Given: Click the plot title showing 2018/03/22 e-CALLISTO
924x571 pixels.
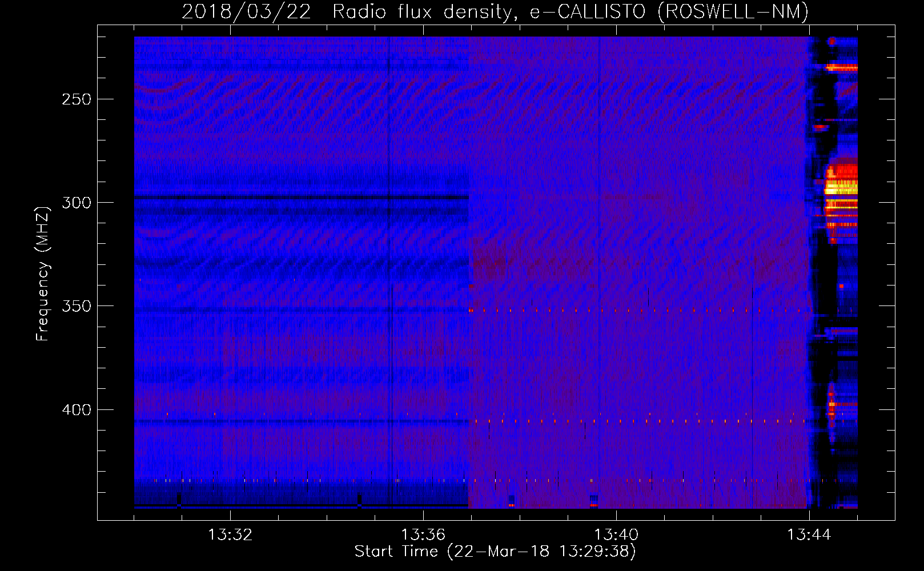Looking at the screenshot, I should [495, 11].
